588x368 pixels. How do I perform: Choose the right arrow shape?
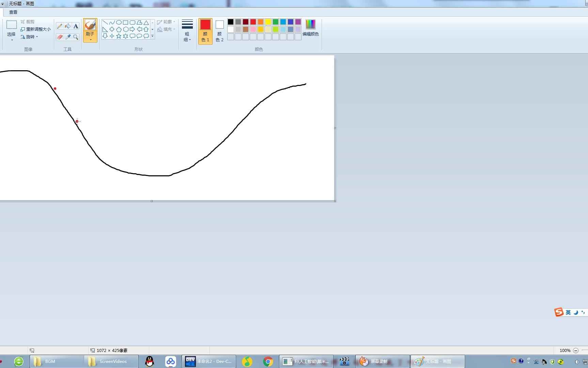coord(132,29)
